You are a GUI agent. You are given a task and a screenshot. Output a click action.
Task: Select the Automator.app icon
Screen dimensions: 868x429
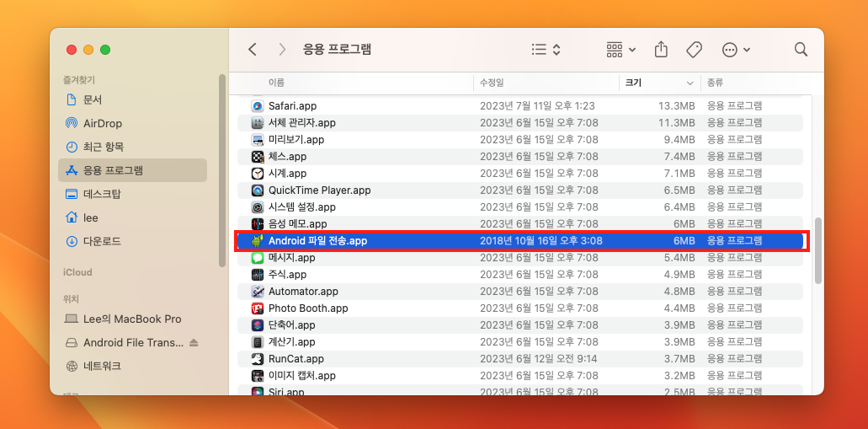click(x=258, y=291)
